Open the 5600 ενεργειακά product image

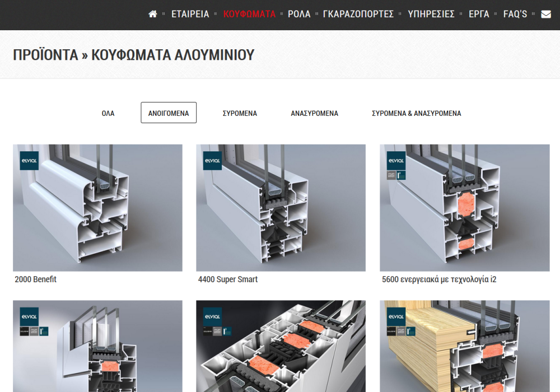[465, 208]
